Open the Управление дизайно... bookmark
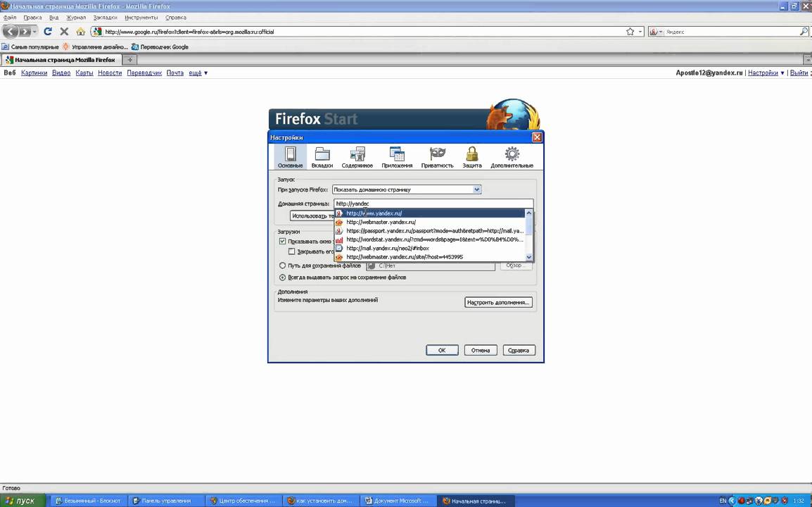812x507 pixels. (x=95, y=46)
